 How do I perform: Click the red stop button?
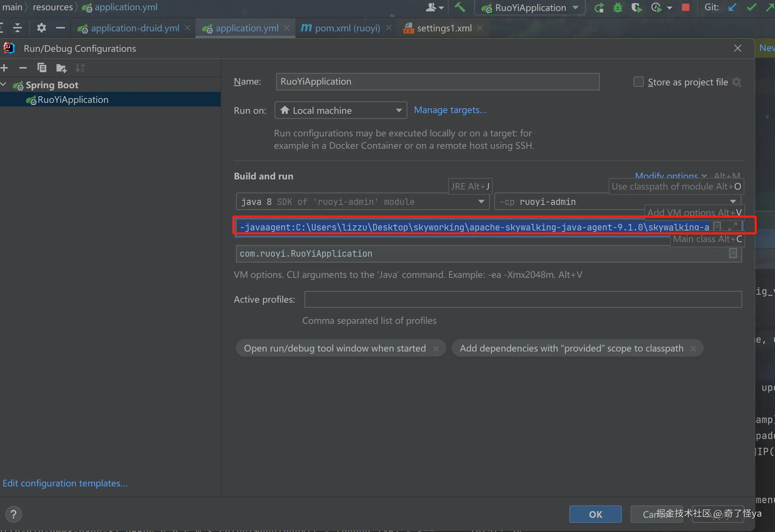[685, 8]
